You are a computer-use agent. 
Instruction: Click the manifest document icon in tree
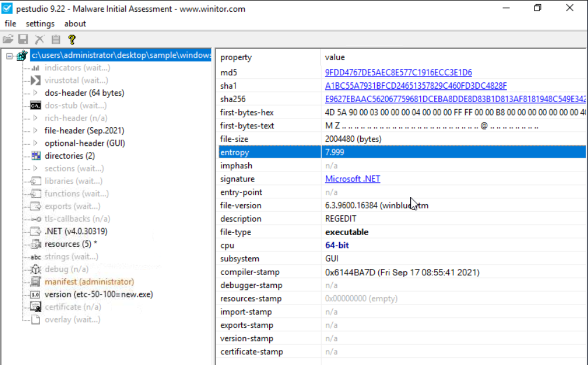36,282
